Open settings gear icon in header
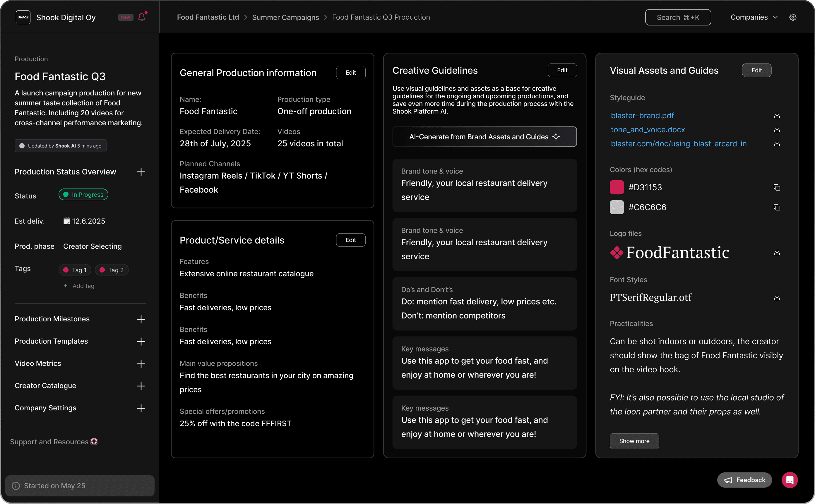 [792, 17]
